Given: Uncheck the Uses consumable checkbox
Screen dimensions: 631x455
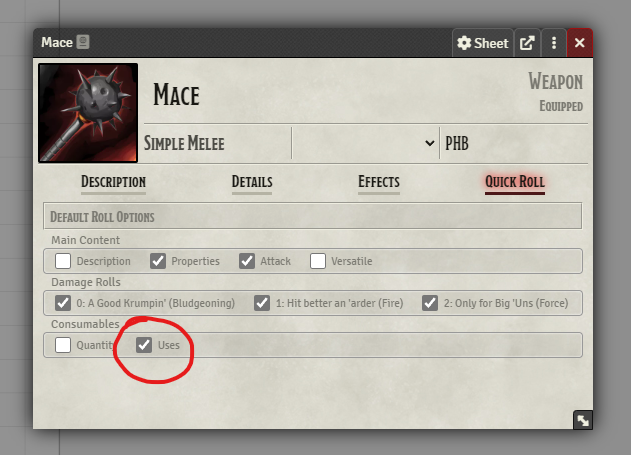Looking at the screenshot, I should 144,345.
